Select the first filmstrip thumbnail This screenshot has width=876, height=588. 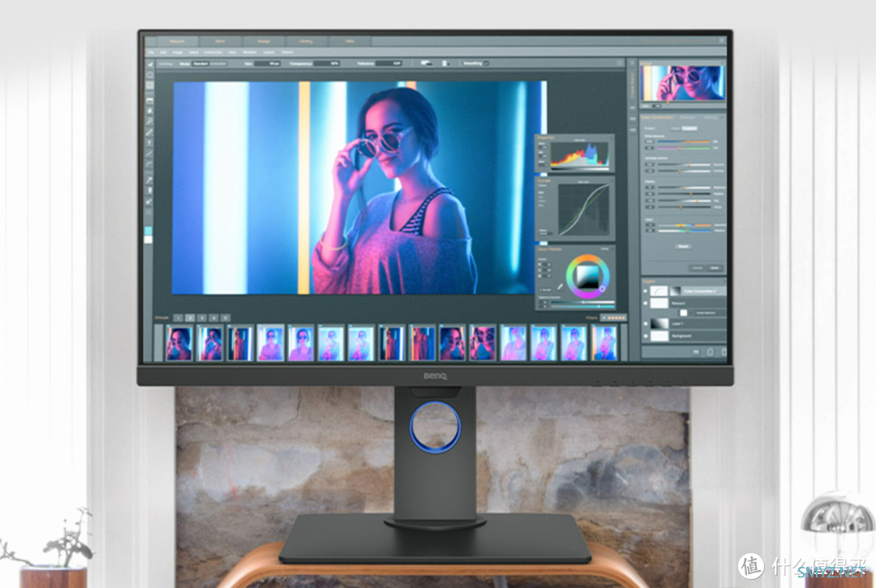(179, 343)
